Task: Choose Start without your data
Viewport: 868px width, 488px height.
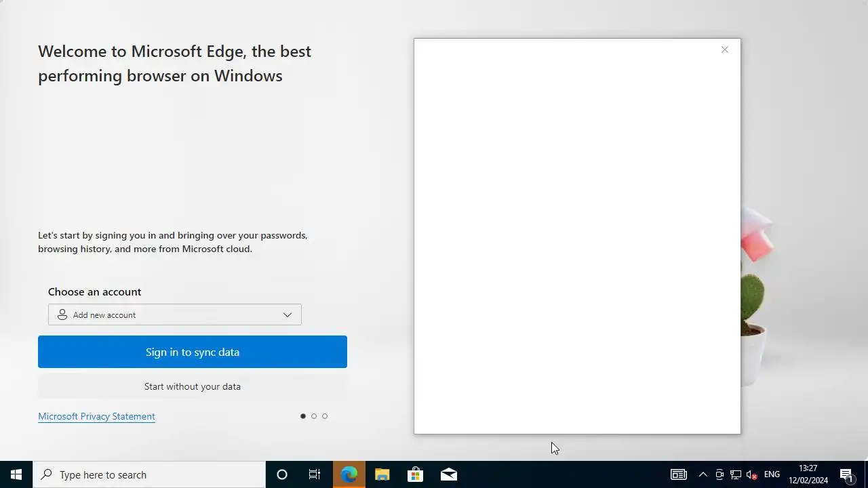Action: pyautogui.click(x=193, y=386)
